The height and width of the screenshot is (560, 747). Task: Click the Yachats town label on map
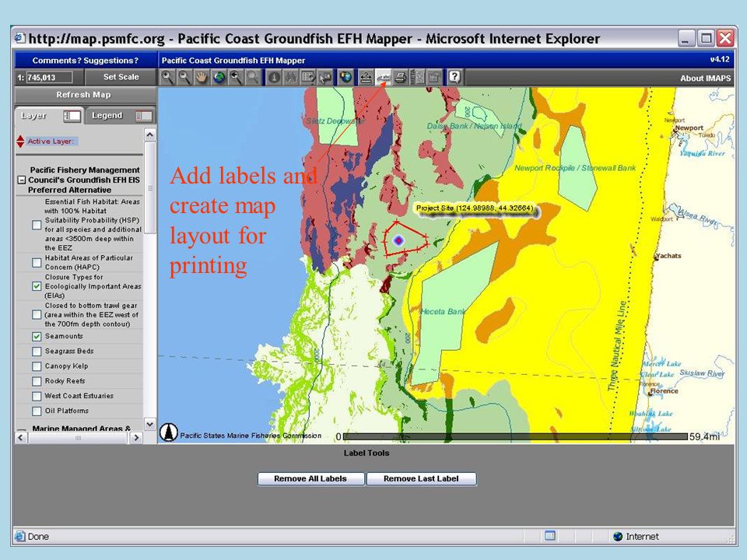pos(668,256)
